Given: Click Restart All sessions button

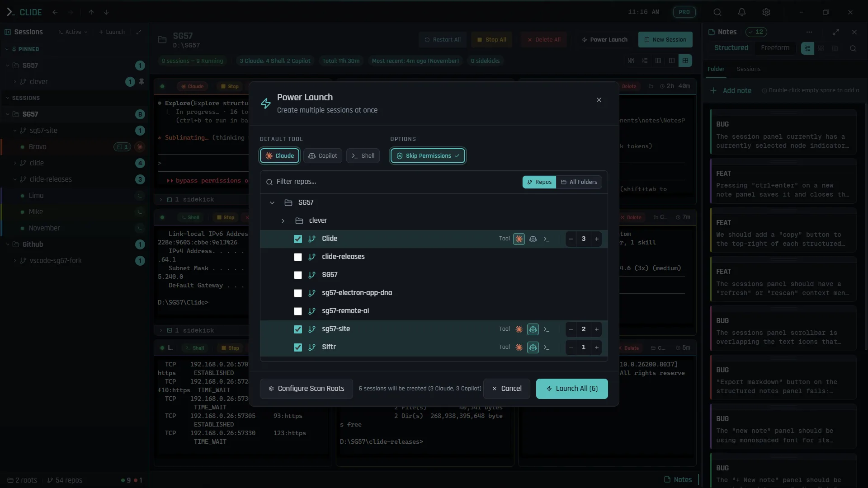Looking at the screenshot, I should pos(443,40).
